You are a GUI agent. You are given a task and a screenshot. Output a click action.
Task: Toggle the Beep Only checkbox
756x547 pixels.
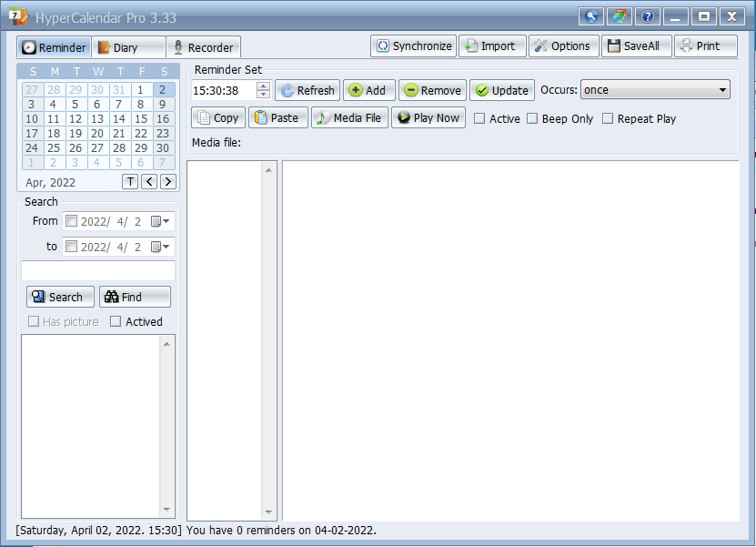click(533, 119)
